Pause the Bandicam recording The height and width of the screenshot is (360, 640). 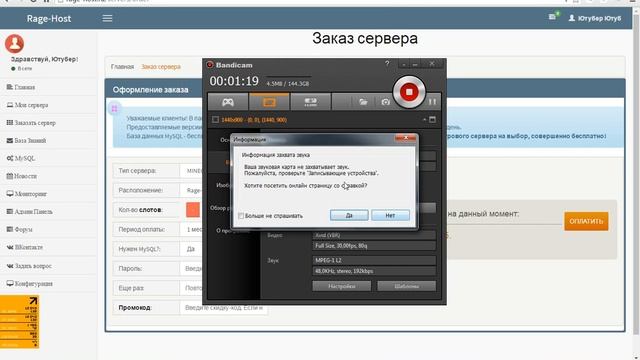click(x=432, y=102)
